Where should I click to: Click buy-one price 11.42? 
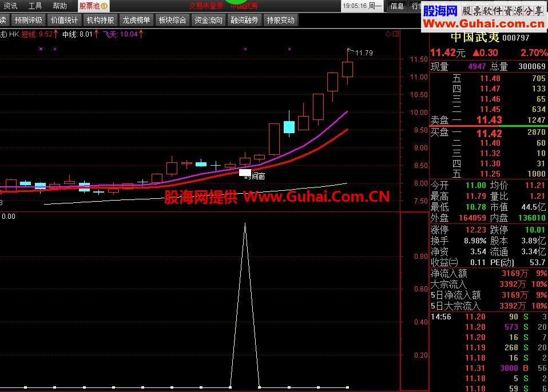pyautogui.click(x=489, y=133)
